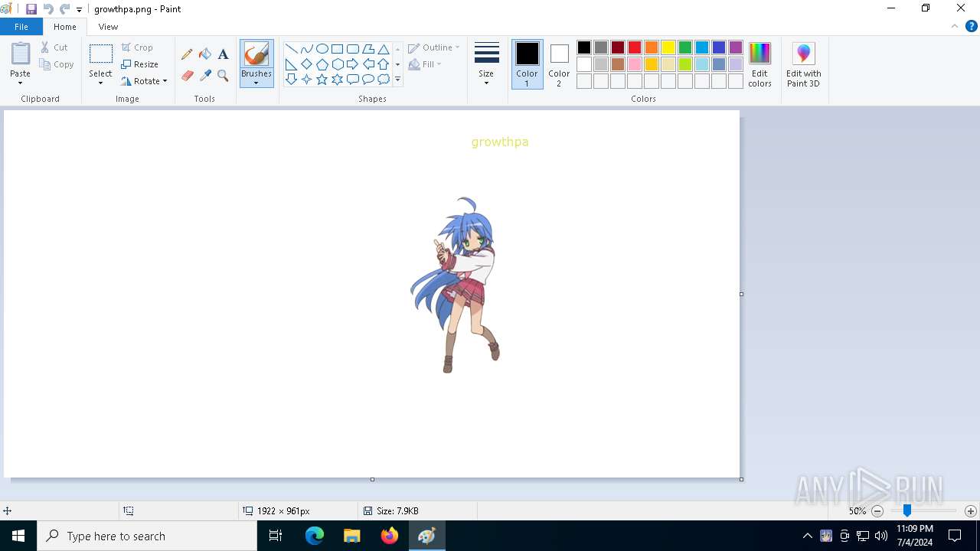Open the Rotate dropdown menu
The height and width of the screenshot is (551, 980).
click(145, 81)
